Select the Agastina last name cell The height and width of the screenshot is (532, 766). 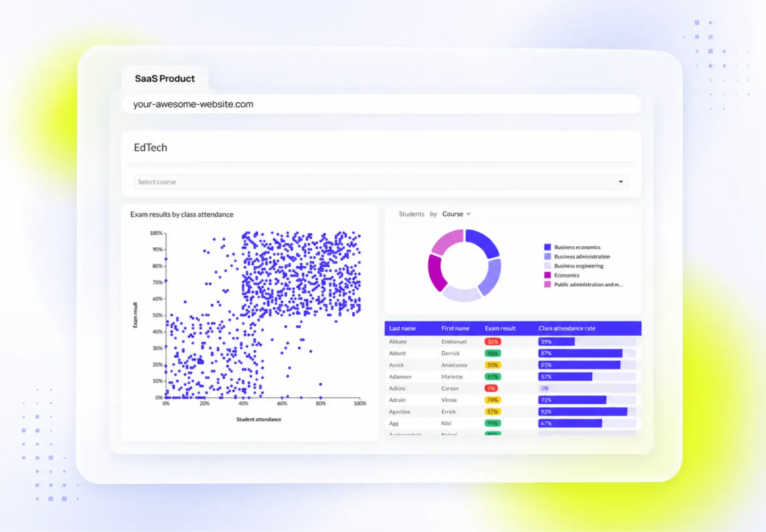coord(399,412)
